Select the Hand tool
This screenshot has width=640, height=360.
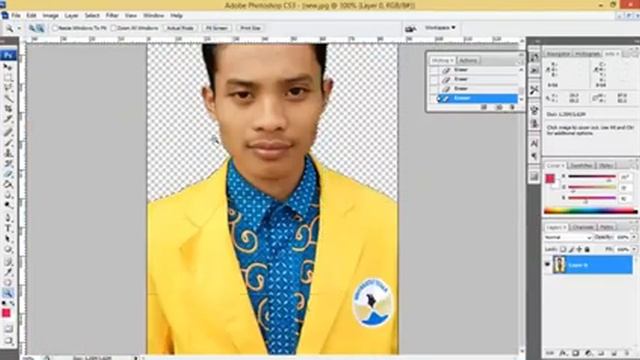coord(7,282)
